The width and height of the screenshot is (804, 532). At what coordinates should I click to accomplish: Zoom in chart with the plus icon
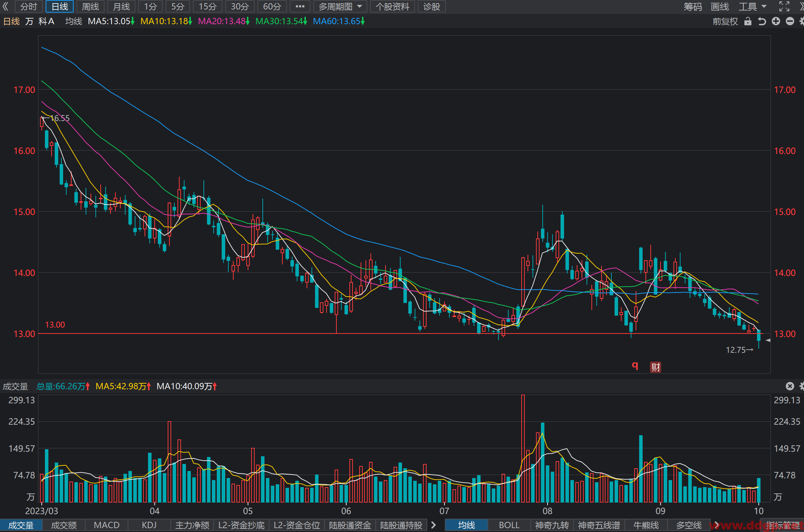tap(776, 21)
